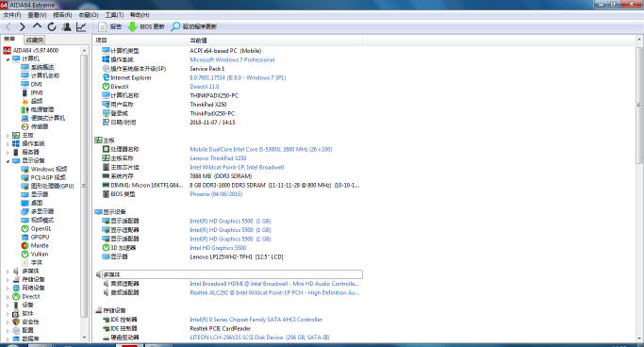Open Microsoft Windows 7 Professional link

232,59
